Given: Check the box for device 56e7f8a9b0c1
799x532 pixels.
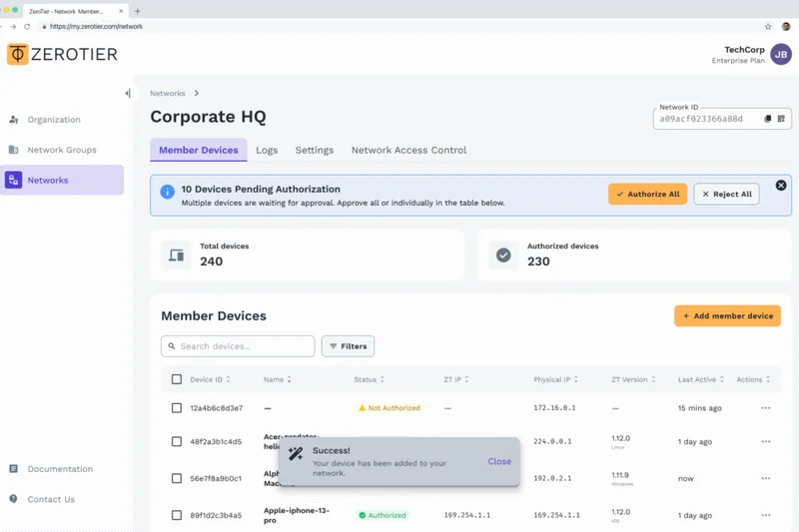Looking at the screenshot, I should click(x=177, y=478).
